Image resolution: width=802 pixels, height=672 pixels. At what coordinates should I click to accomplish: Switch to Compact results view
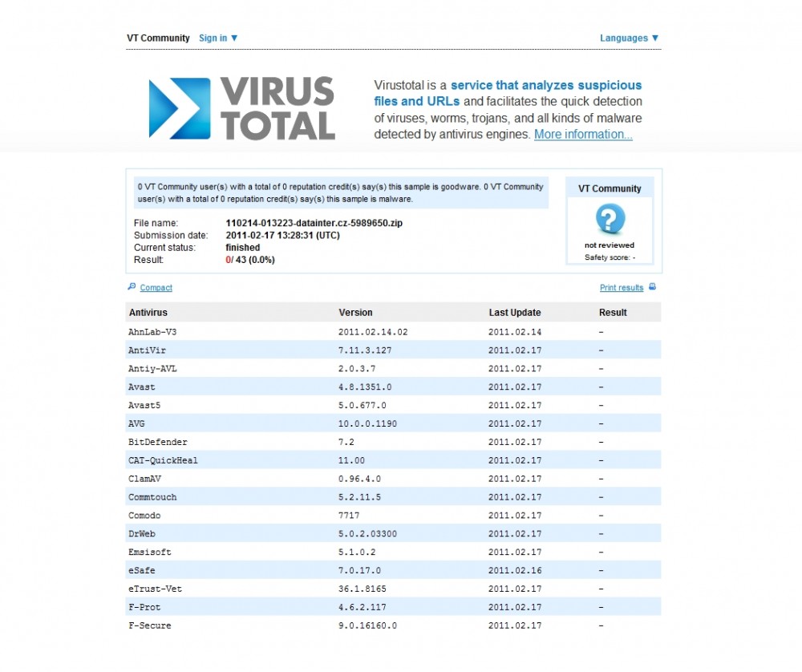[156, 288]
